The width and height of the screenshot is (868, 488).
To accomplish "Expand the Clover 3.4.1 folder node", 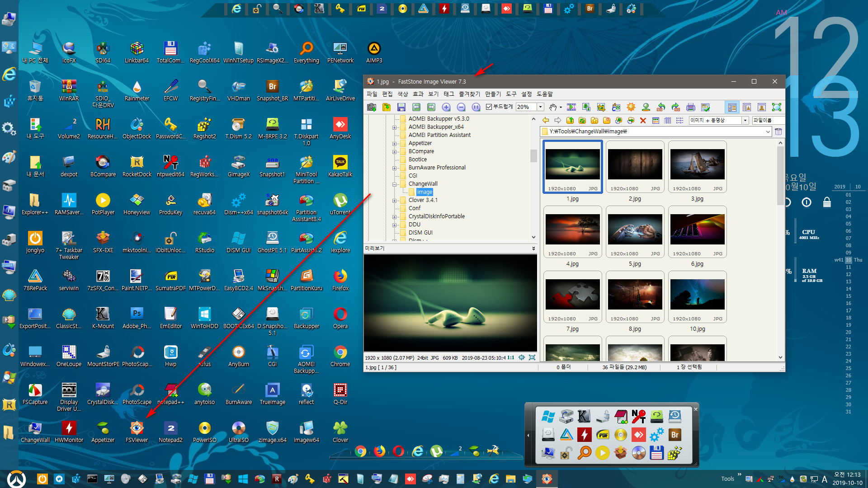I will (394, 201).
